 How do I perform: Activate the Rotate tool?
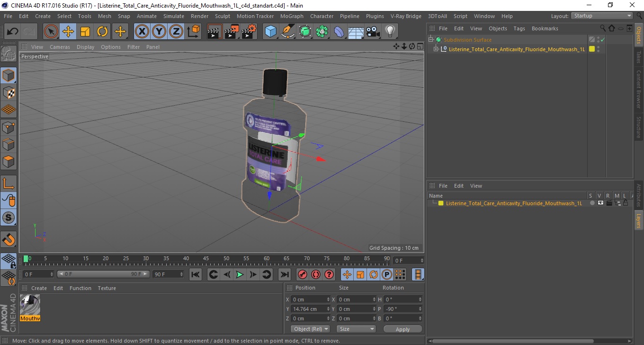click(x=102, y=32)
